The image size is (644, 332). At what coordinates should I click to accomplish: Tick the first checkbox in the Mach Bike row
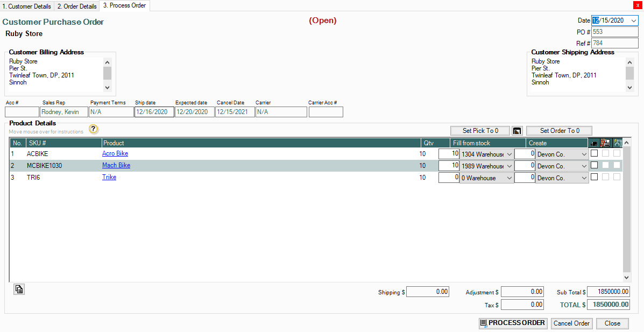coord(594,165)
